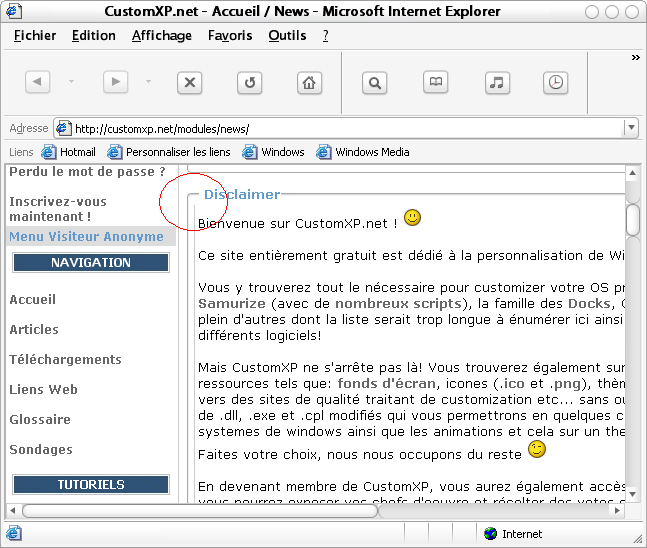
Task: Click Menu Visiteur Anonyme heading
Action: [87, 236]
